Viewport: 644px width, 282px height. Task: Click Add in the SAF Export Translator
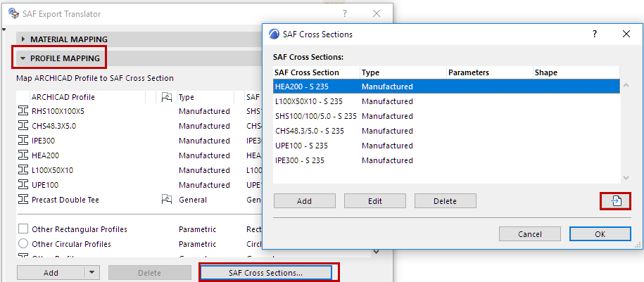[51, 273]
